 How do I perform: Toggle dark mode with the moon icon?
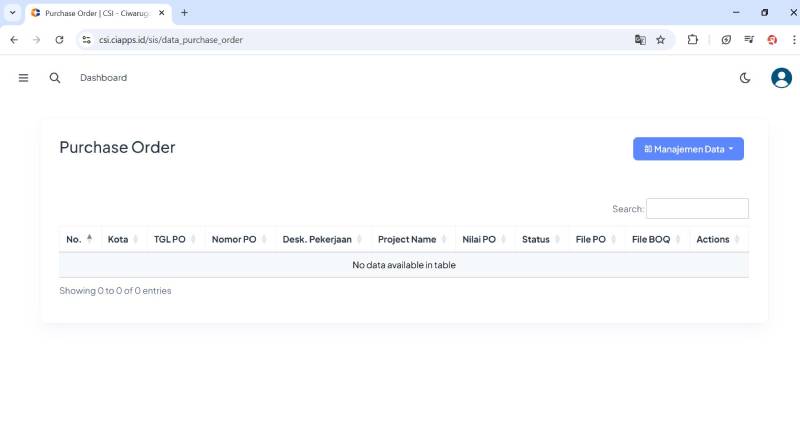[x=745, y=78]
